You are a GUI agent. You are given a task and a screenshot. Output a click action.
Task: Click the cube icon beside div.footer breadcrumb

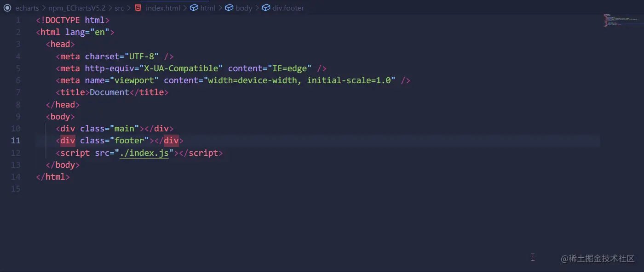tap(266, 8)
